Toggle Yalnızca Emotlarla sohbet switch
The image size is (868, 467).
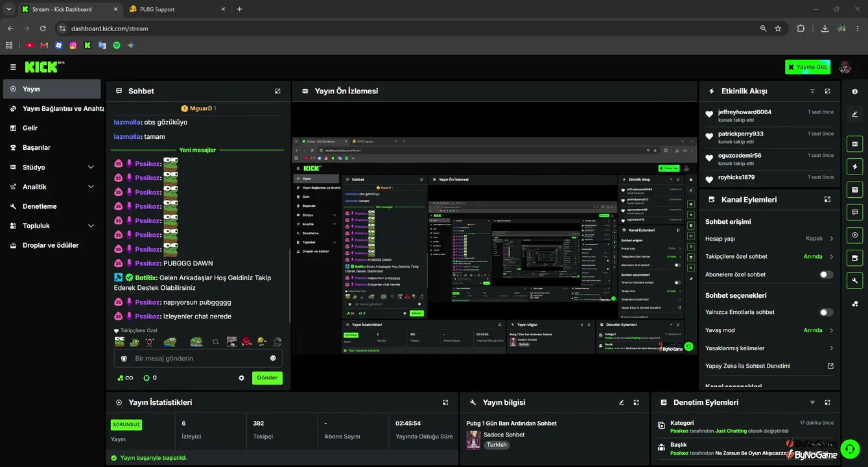[x=826, y=312]
